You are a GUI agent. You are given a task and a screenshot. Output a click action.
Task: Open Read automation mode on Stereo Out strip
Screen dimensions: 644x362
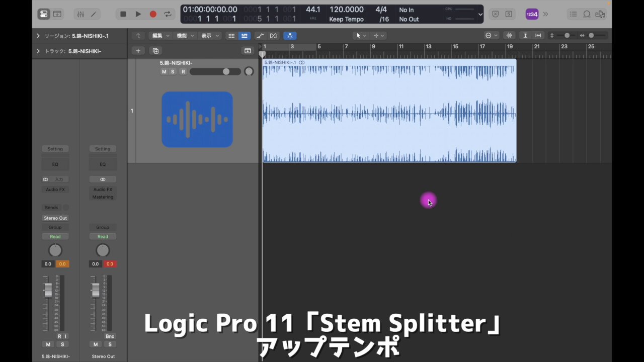point(103,237)
